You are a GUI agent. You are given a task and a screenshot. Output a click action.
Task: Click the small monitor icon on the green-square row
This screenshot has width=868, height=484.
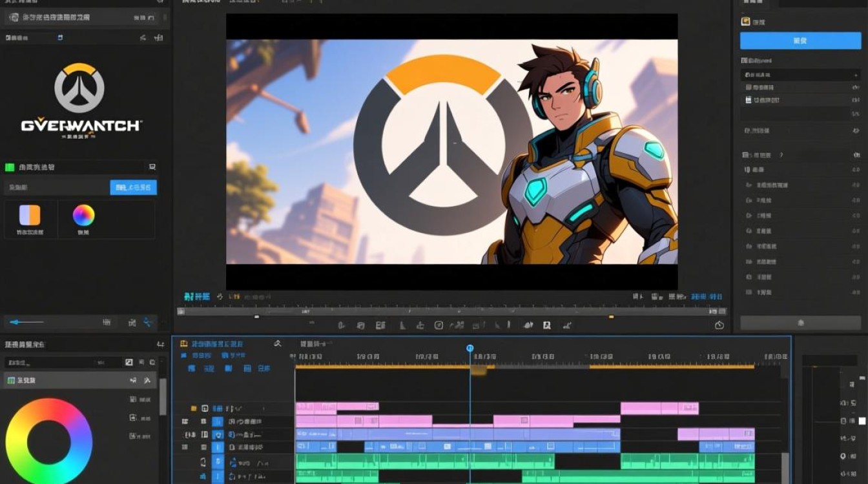152,166
